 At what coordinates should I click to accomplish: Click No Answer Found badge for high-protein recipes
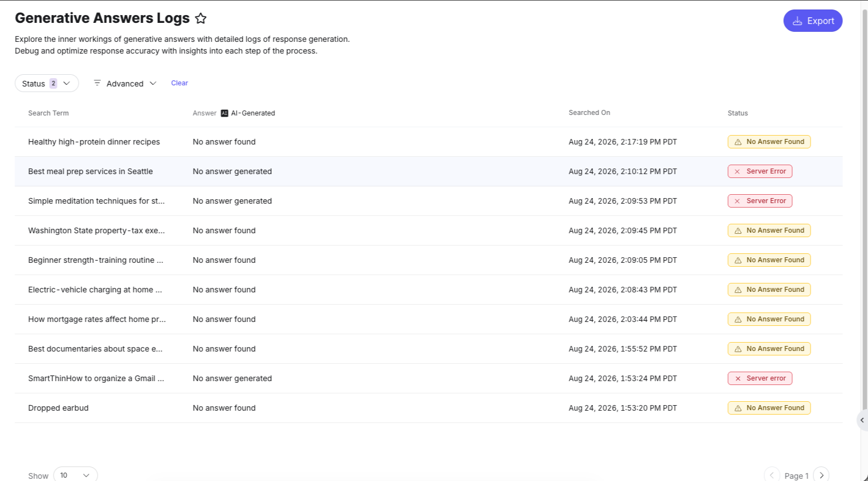[769, 142]
